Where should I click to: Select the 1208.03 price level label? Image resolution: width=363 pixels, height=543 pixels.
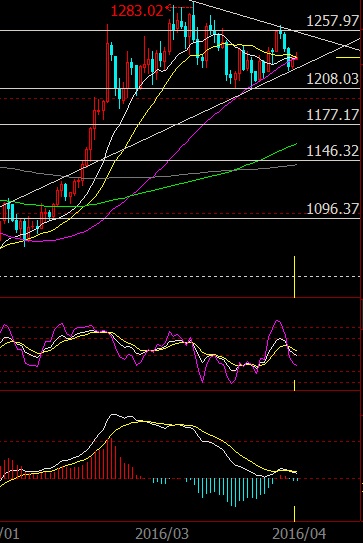coord(333,79)
